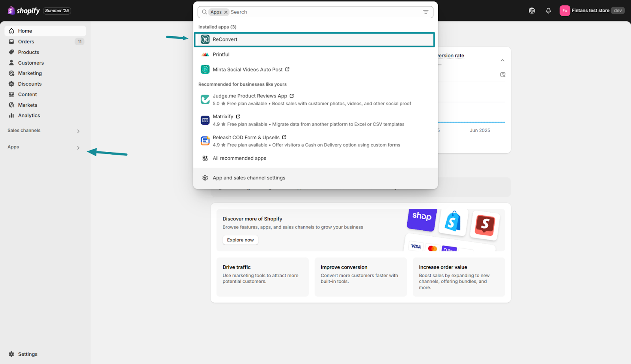The height and width of the screenshot is (364, 631).
Task: Open the Improve conversion card
Action: [361, 277]
